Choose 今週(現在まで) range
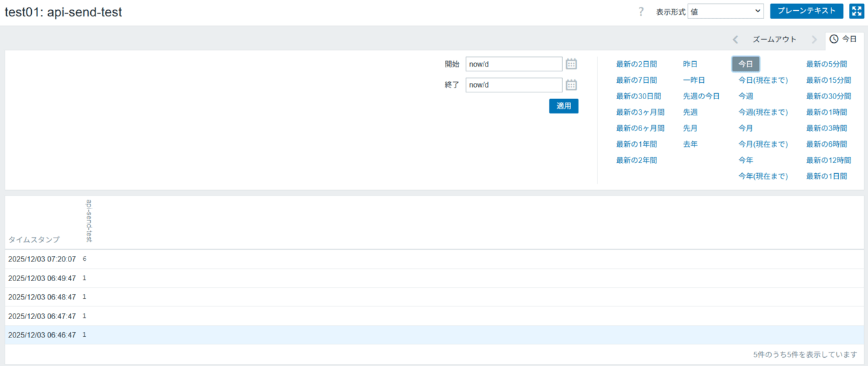 (x=763, y=112)
